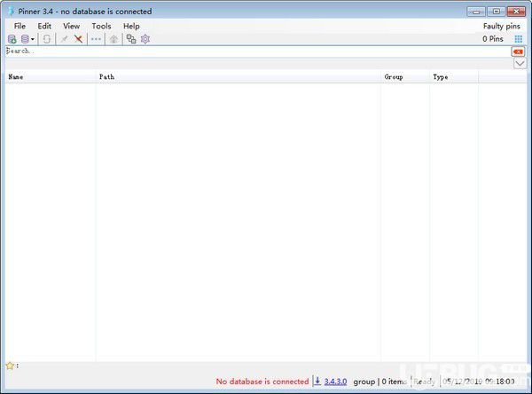Click the Pinner app icon in title bar
The width and height of the screenshot is (532, 394).
(12, 11)
